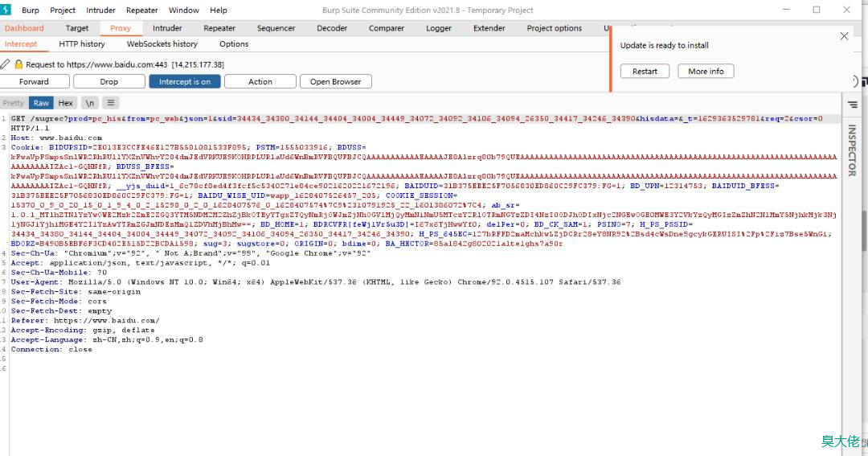Click the Accept: application/json header line

point(141,263)
